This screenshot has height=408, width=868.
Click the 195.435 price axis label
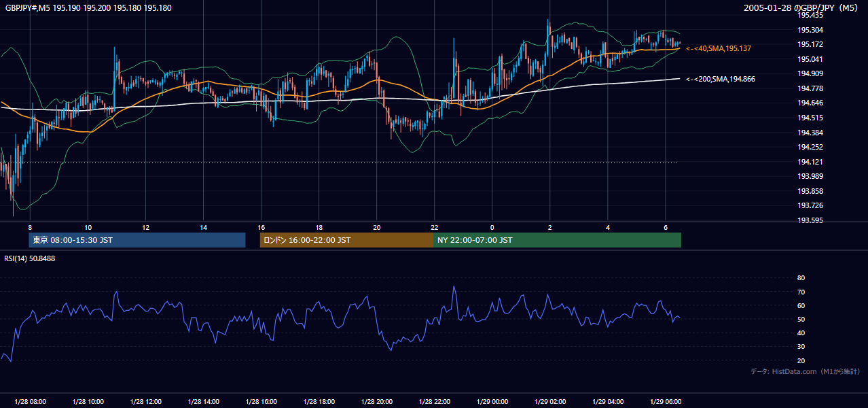click(x=810, y=15)
